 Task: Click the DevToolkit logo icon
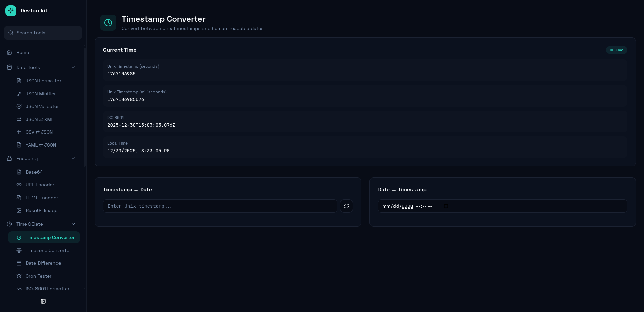10,10
